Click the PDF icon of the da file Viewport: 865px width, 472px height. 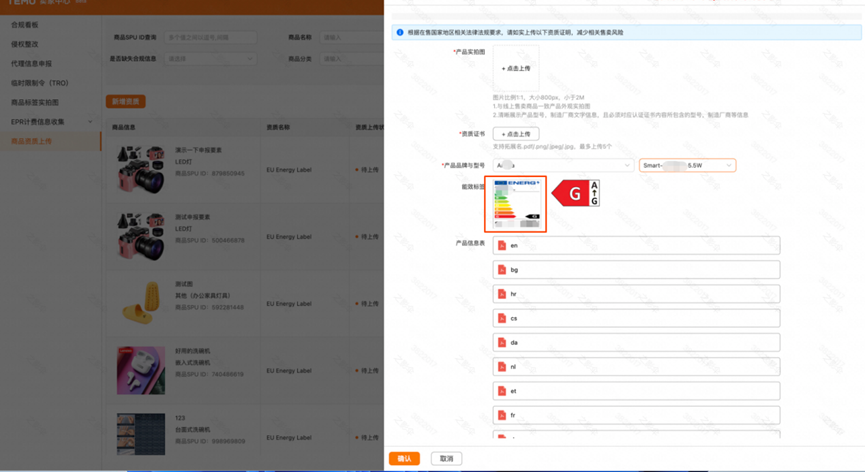(501, 342)
